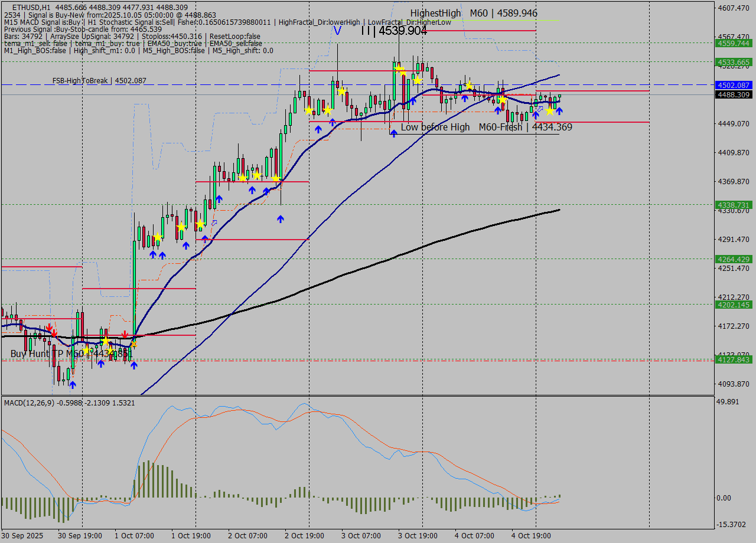This screenshot has height=543, width=756.
Task: Click the FSB-HighToBreak 4502.087 text label
Action: click(99, 81)
